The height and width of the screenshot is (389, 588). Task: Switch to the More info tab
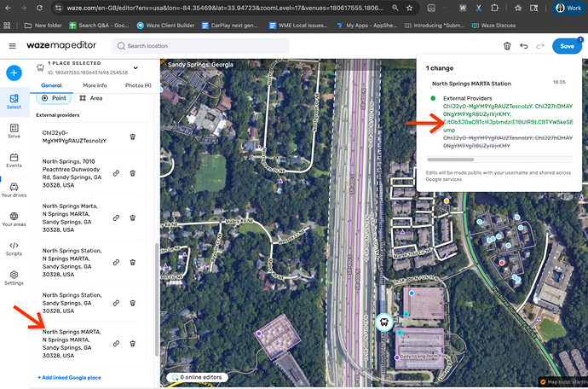pos(95,85)
